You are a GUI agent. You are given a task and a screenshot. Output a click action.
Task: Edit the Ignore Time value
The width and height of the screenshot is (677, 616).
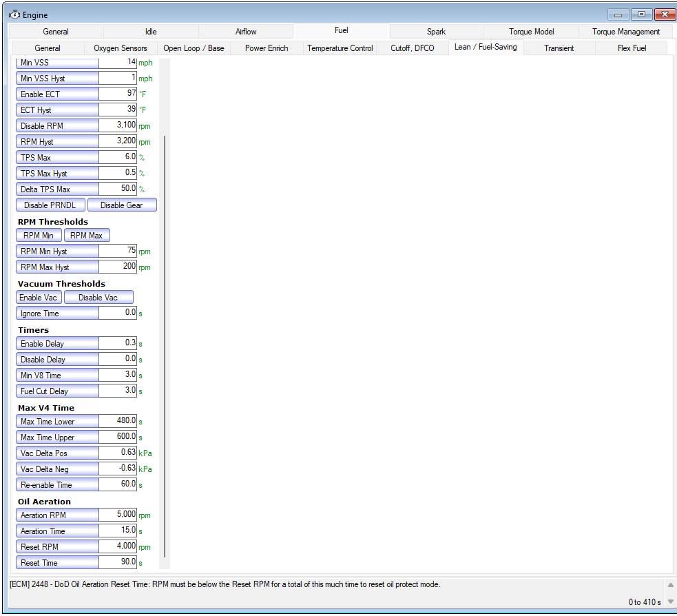pyautogui.click(x=118, y=314)
